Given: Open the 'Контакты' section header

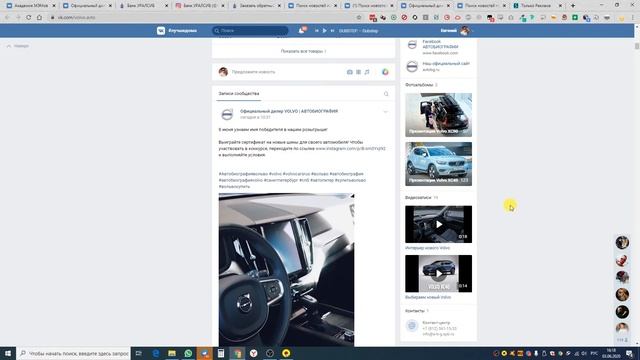Looking at the screenshot, I should [x=415, y=311].
